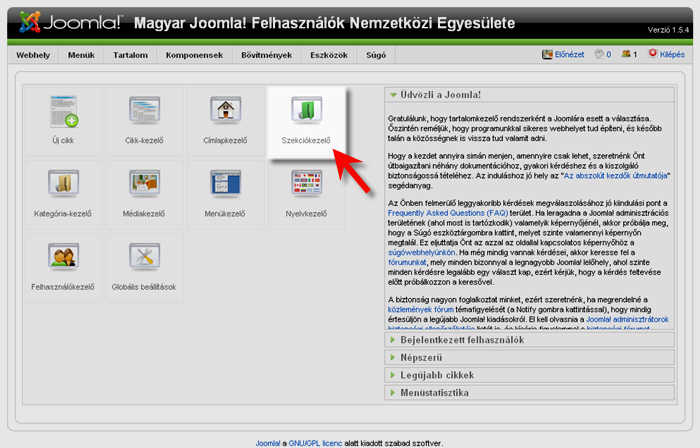Expand the Menüstatisztika panel
The height and width of the screenshot is (448, 700).
click(529, 393)
